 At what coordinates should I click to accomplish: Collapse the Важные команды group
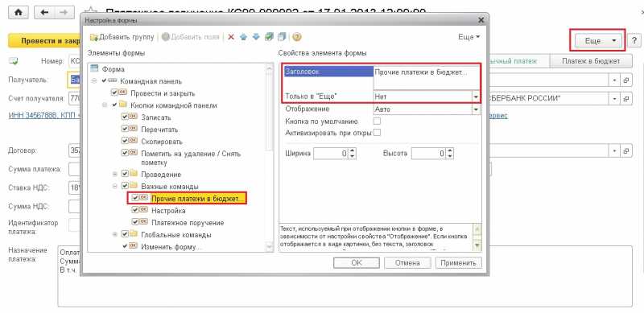[115, 186]
